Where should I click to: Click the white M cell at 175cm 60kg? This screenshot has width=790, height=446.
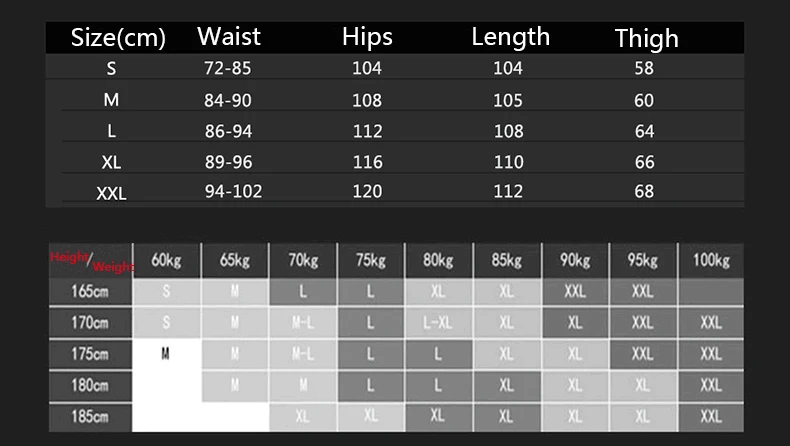tap(167, 355)
